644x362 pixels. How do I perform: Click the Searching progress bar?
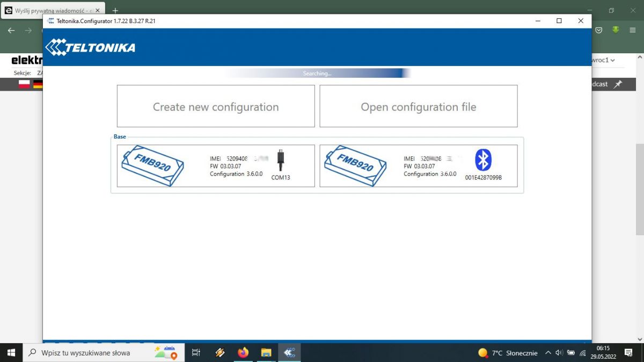(317, 73)
